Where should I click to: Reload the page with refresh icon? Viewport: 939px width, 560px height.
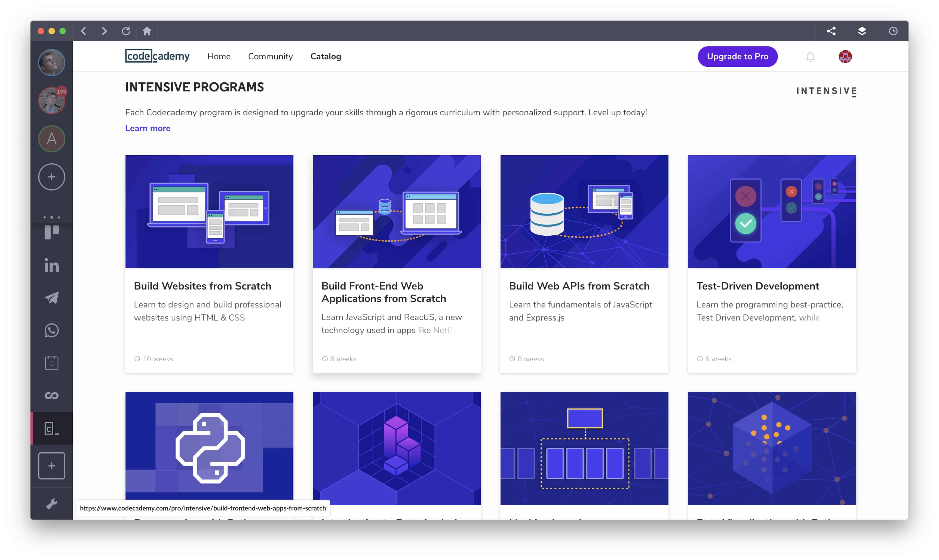point(126,31)
